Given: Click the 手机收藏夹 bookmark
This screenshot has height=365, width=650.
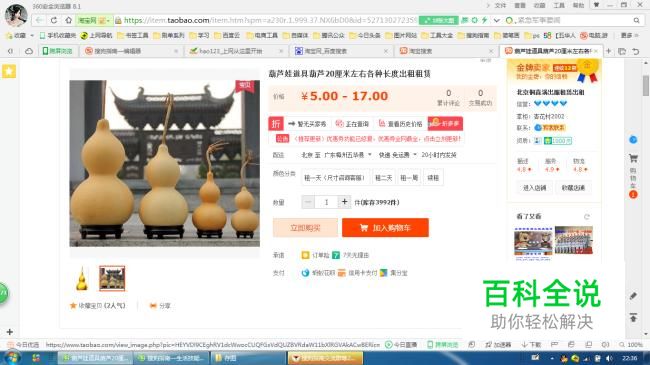Looking at the screenshot, I should 58,36.
